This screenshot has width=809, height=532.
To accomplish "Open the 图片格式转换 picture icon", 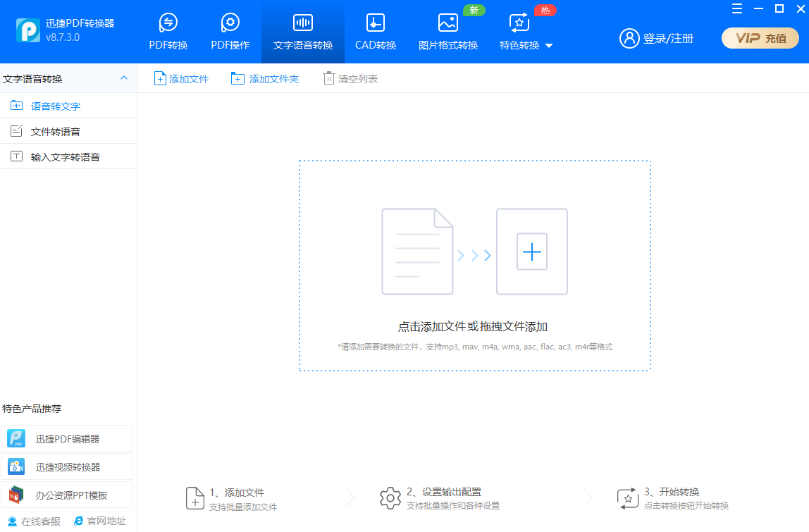I will (448, 23).
